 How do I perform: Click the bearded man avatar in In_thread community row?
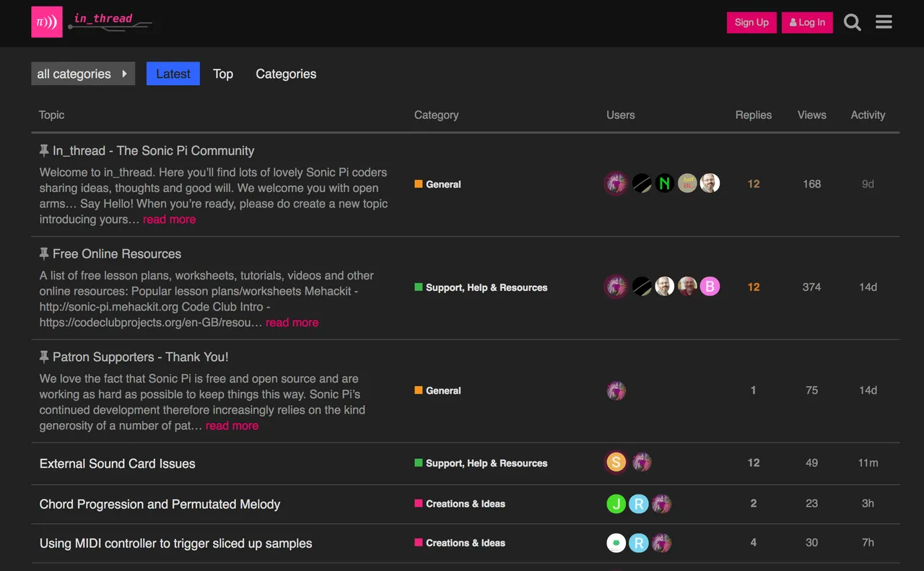coord(710,183)
